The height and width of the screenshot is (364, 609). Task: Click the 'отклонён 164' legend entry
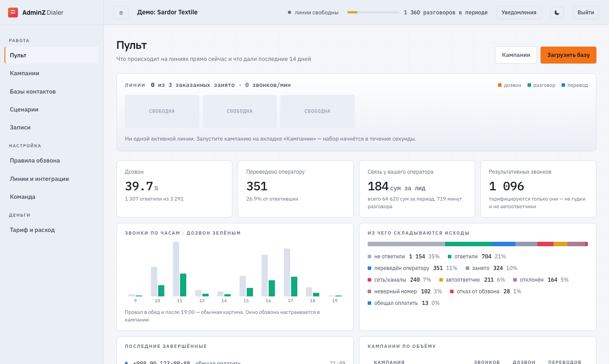[541, 280]
